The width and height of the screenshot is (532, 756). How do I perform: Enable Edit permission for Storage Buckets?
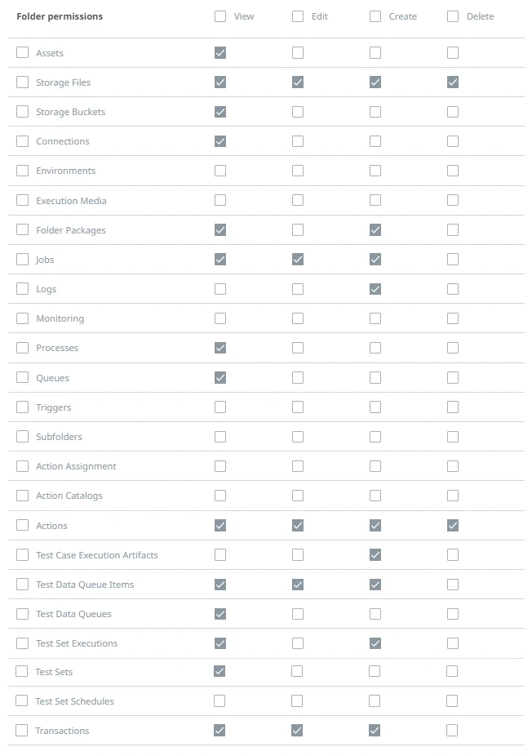[298, 112]
